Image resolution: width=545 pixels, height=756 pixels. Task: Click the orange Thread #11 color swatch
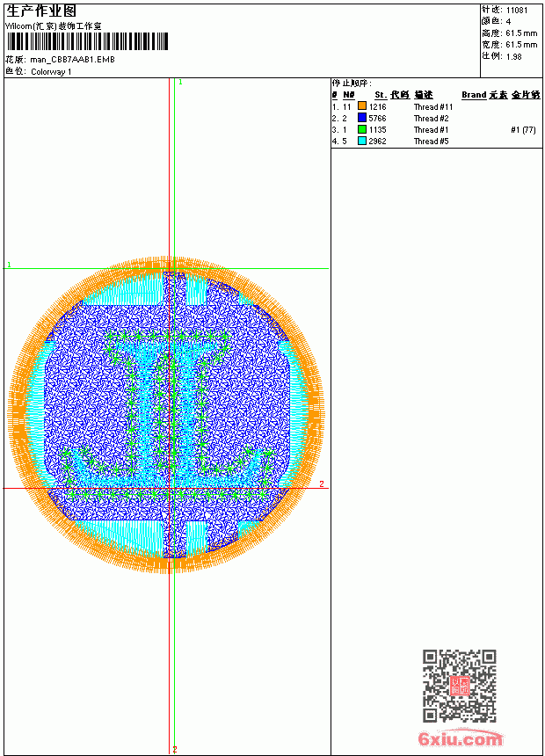click(x=362, y=106)
